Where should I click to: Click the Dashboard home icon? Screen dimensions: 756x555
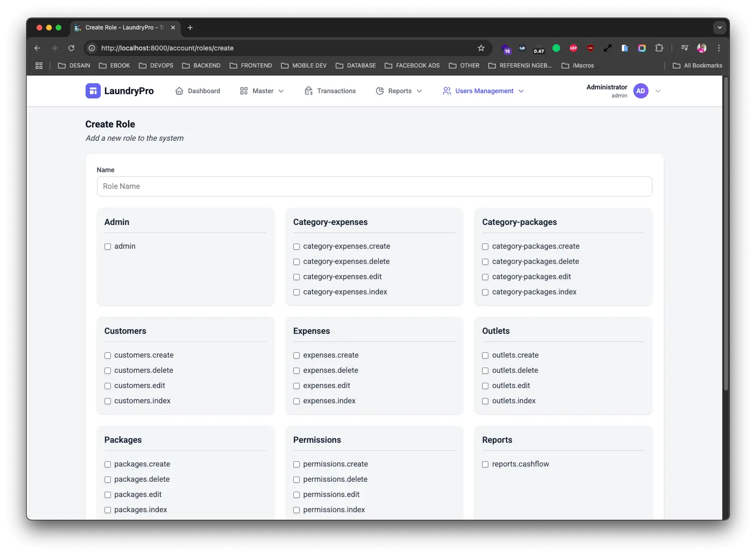[x=179, y=91]
